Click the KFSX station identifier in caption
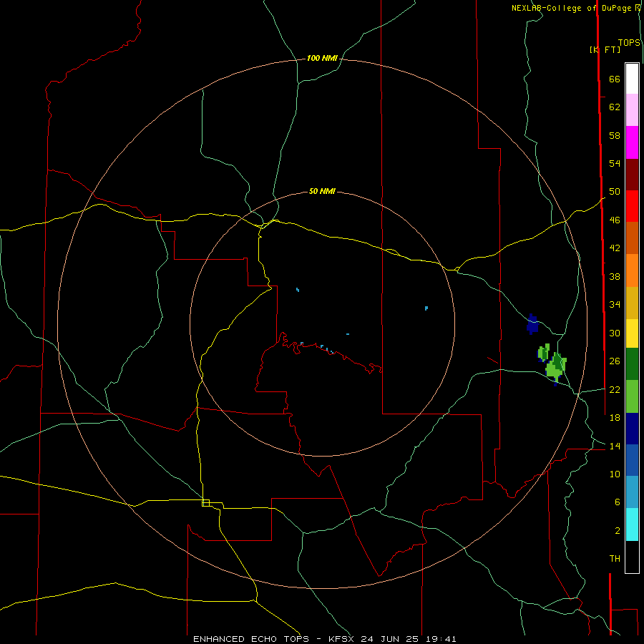The image size is (644, 644). pos(341,639)
